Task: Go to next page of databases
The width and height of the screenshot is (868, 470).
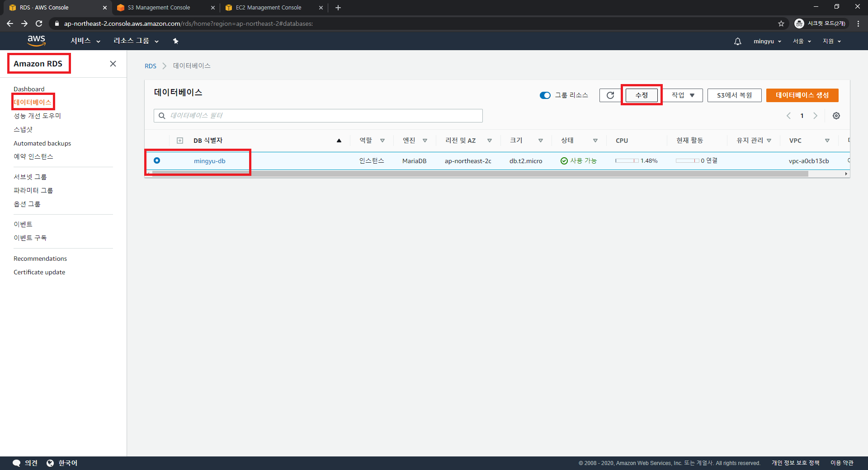Action: point(815,116)
